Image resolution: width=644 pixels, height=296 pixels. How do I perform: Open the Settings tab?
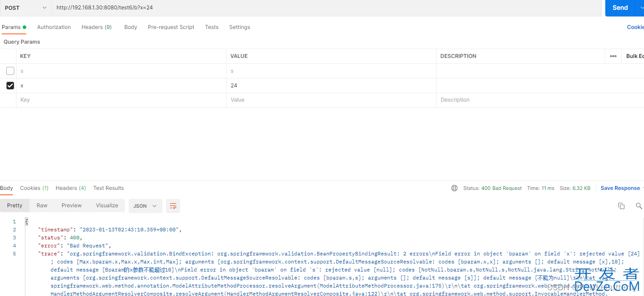click(239, 27)
